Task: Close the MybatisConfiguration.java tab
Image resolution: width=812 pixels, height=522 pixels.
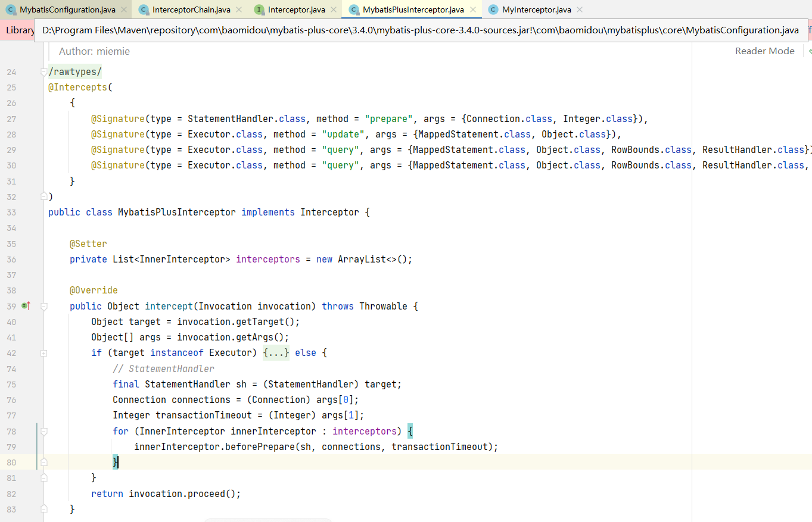Action: (123, 10)
